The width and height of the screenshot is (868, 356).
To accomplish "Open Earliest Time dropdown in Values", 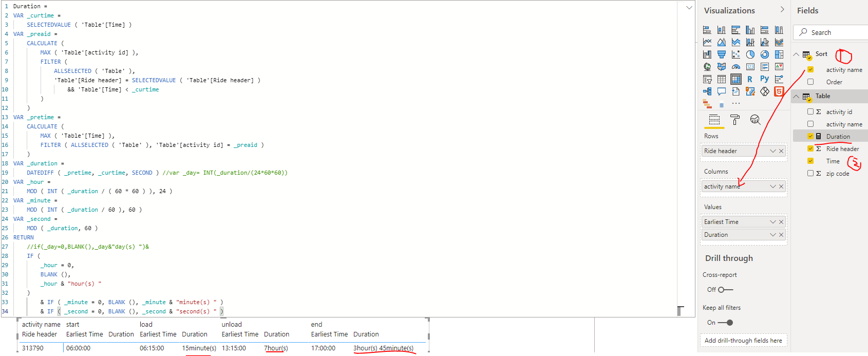I will click(773, 222).
